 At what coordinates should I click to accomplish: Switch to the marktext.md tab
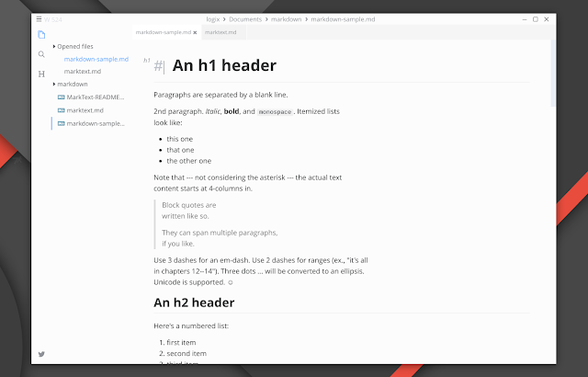click(x=220, y=32)
